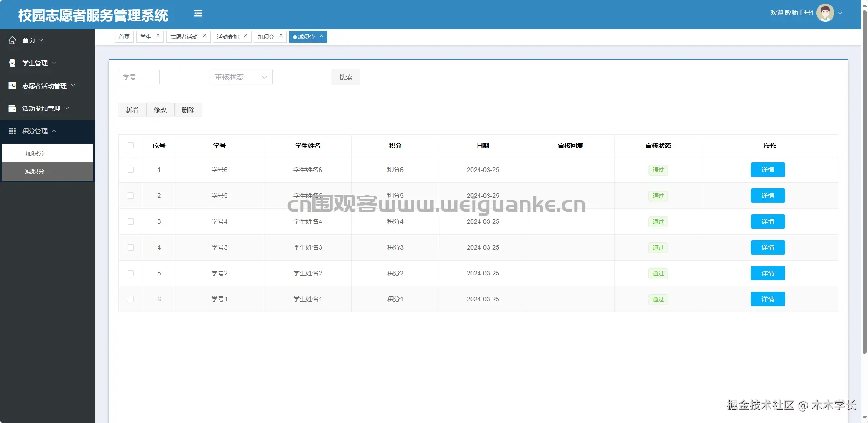The height and width of the screenshot is (423, 868).
Task: Click the 积分管理 grid icon
Action: pyautogui.click(x=12, y=131)
